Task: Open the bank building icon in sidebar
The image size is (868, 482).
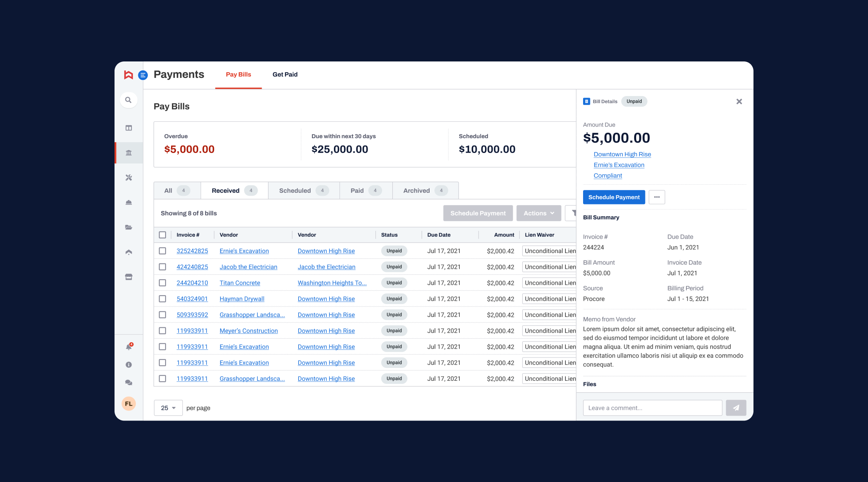Action: click(129, 153)
